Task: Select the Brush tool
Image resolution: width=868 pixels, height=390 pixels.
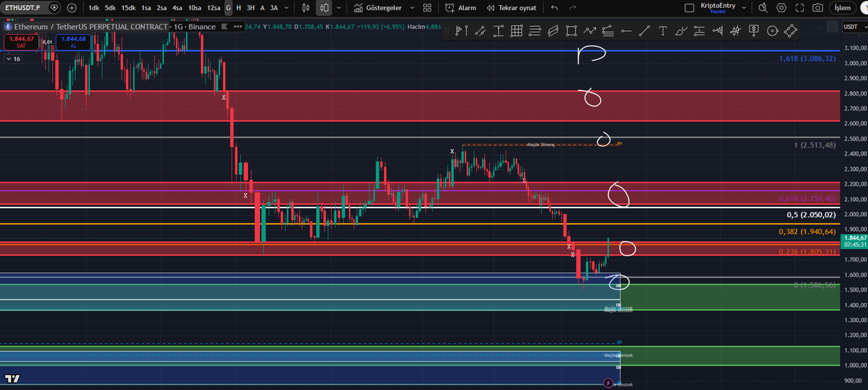Action: pos(681,31)
